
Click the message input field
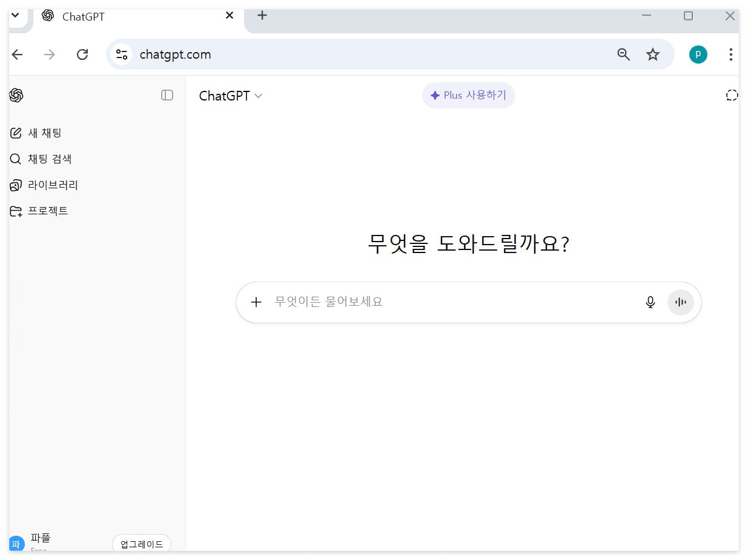(x=424, y=301)
